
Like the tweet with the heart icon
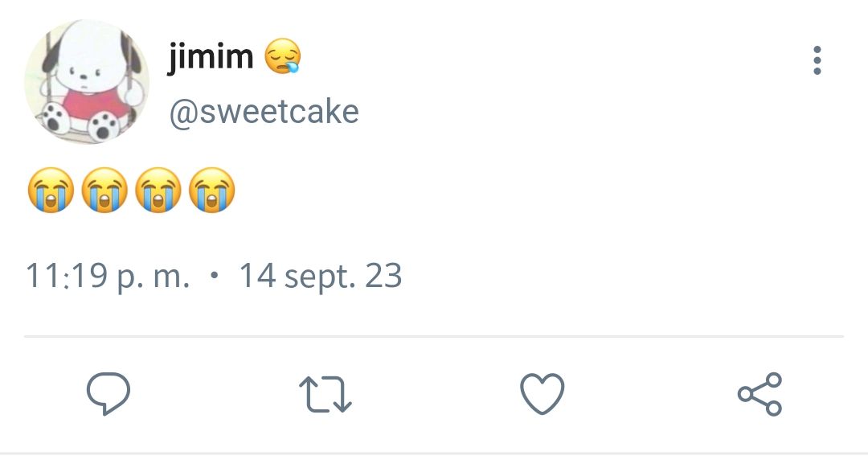click(x=542, y=394)
